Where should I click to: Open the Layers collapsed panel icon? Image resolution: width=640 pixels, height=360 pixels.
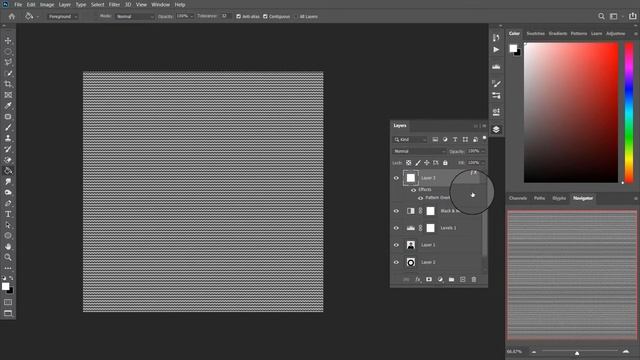(x=496, y=129)
